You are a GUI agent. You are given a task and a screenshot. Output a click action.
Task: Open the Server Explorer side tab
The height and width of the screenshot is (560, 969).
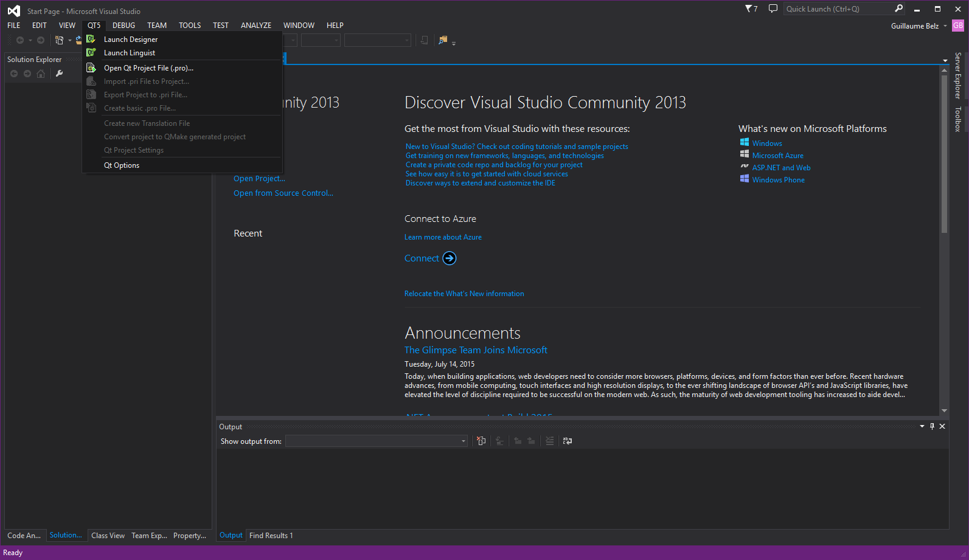tap(958, 76)
